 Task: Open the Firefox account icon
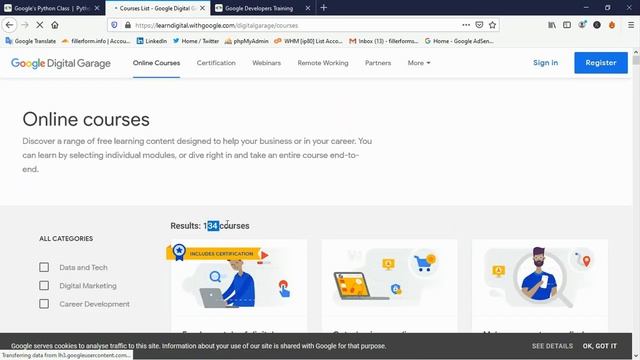[582, 25]
